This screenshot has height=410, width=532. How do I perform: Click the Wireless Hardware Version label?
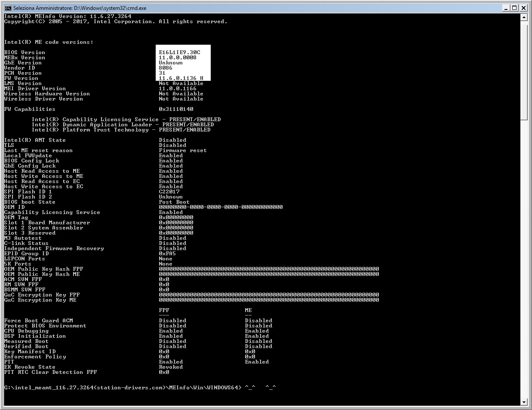(47, 94)
